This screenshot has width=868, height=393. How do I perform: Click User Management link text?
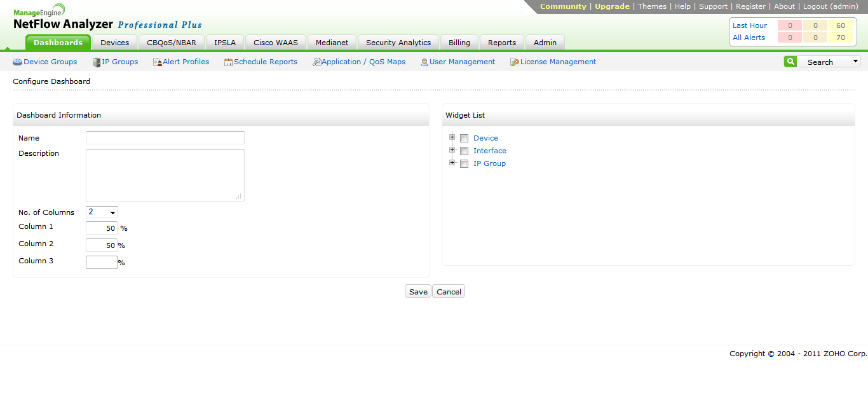462,62
